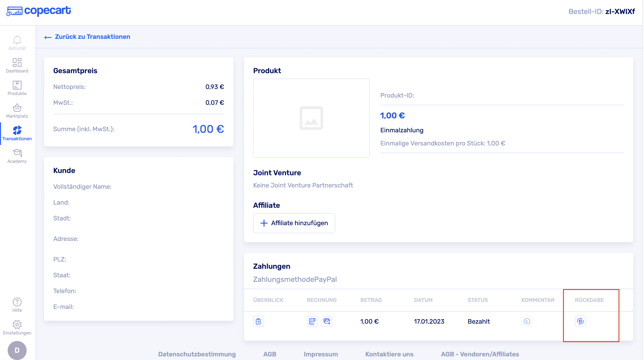644x360 pixels.
Task: Open Einstellungen gear icon
Action: coord(17,327)
